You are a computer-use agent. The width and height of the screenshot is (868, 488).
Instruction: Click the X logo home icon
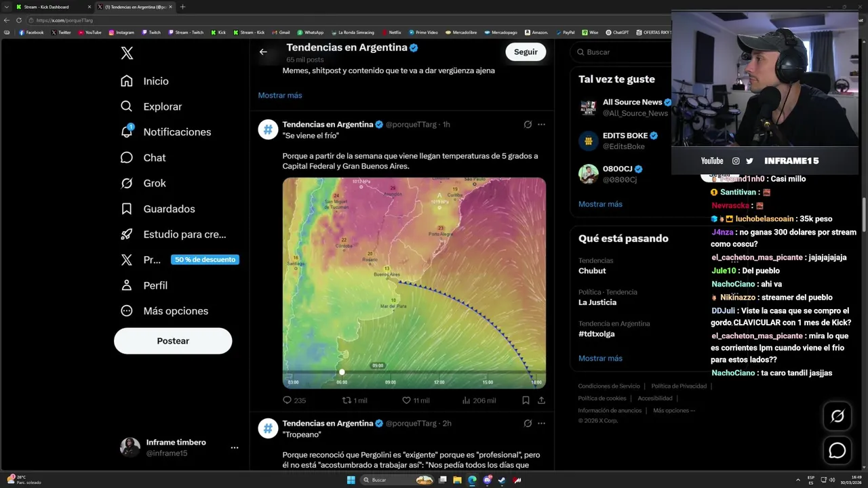127,53
